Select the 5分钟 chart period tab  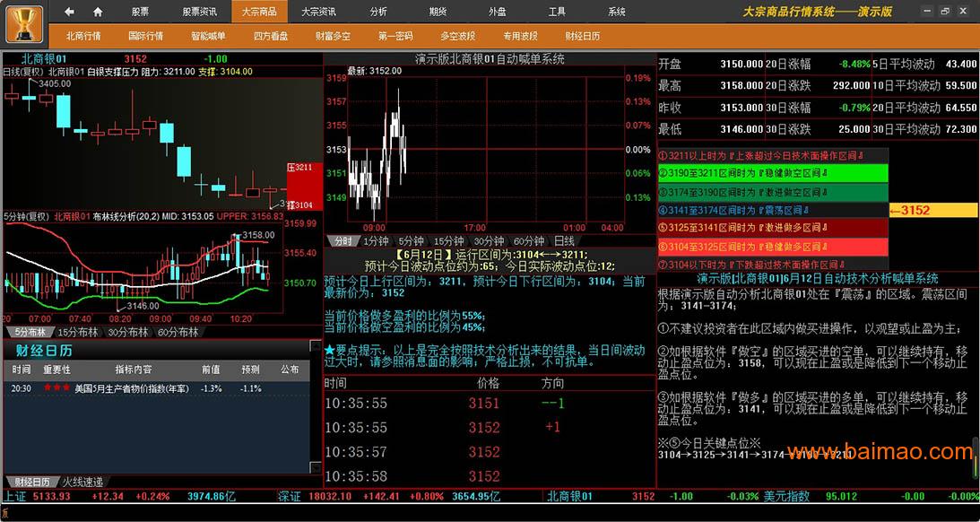(411, 241)
